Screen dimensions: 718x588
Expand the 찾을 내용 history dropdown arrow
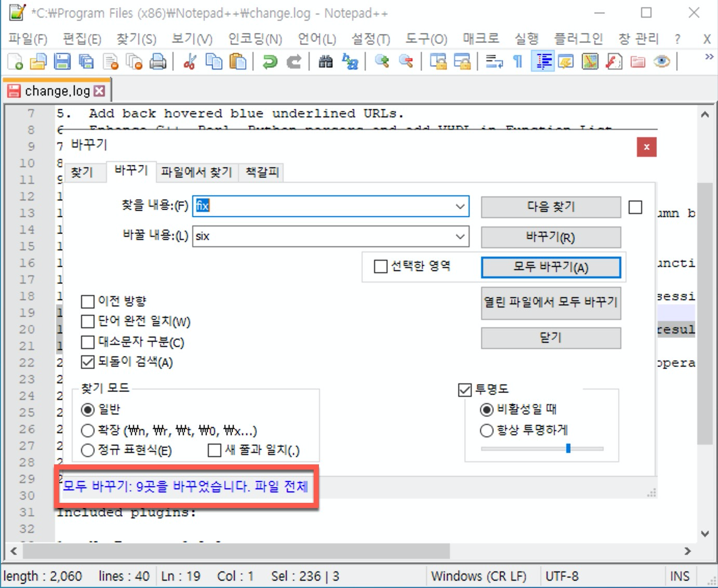coord(460,206)
